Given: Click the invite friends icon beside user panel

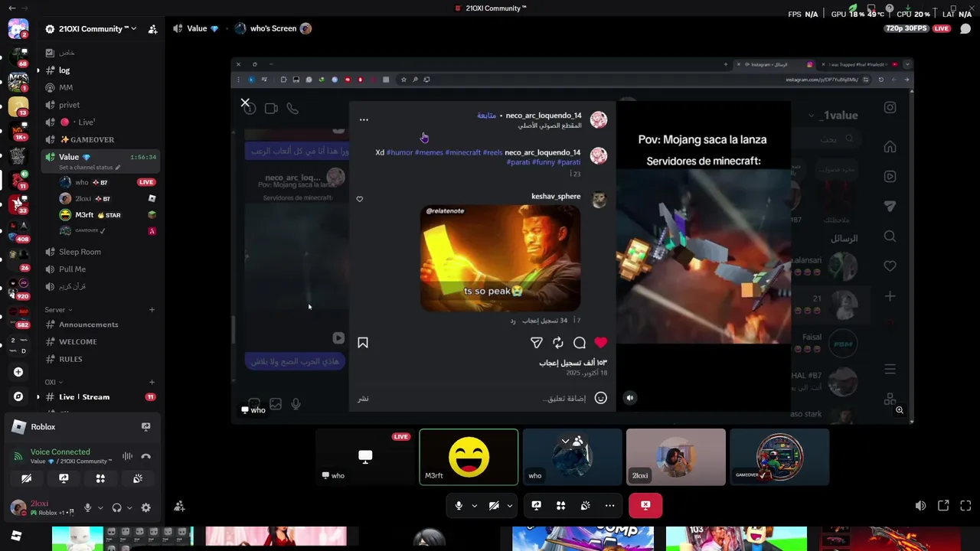Looking at the screenshot, I should coord(179,506).
